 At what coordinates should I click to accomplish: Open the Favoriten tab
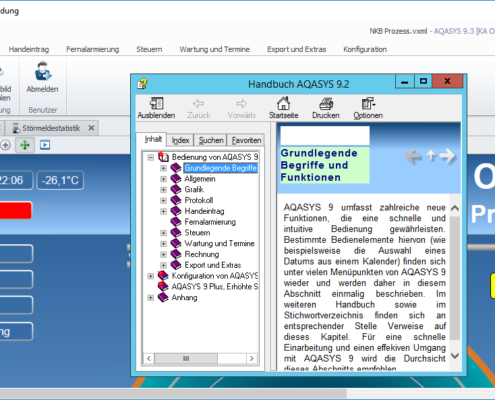(x=246, y=140)
